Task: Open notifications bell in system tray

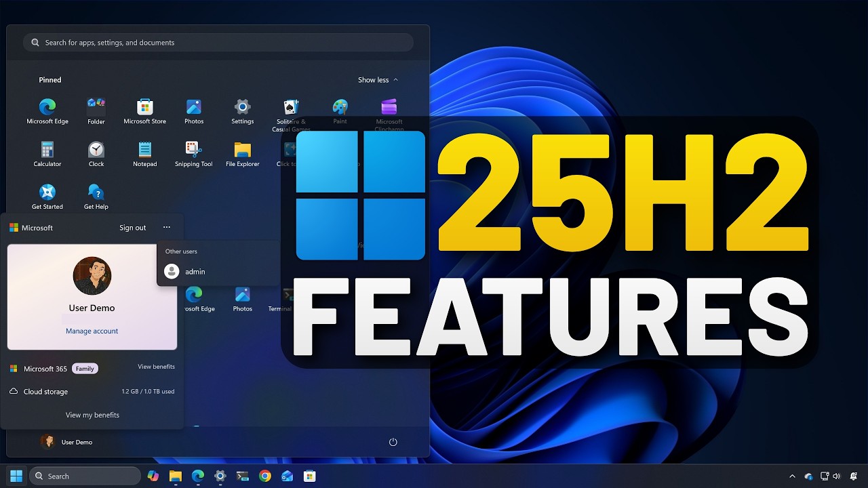Action: pyautogui.click(x=854, y=476)
